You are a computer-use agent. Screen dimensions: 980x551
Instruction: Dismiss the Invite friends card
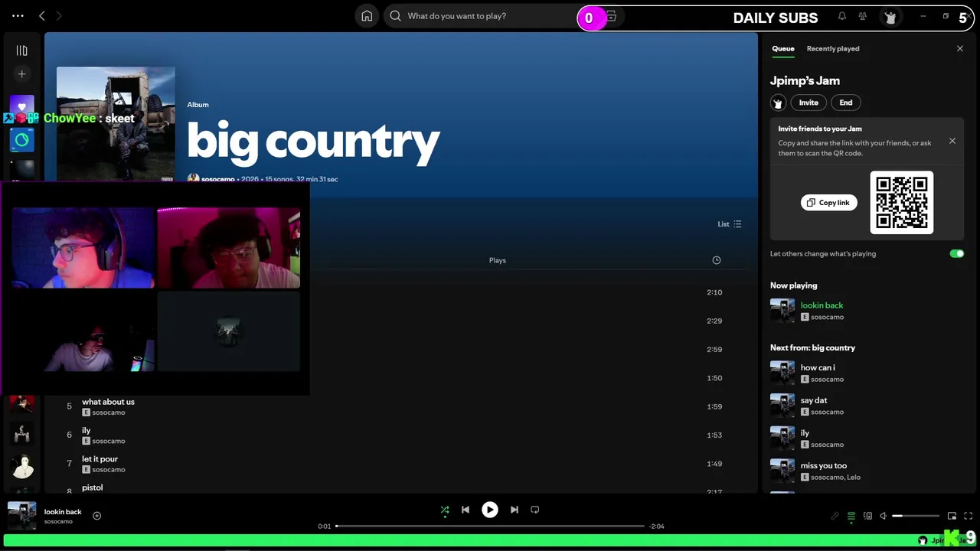click(952, 141)
